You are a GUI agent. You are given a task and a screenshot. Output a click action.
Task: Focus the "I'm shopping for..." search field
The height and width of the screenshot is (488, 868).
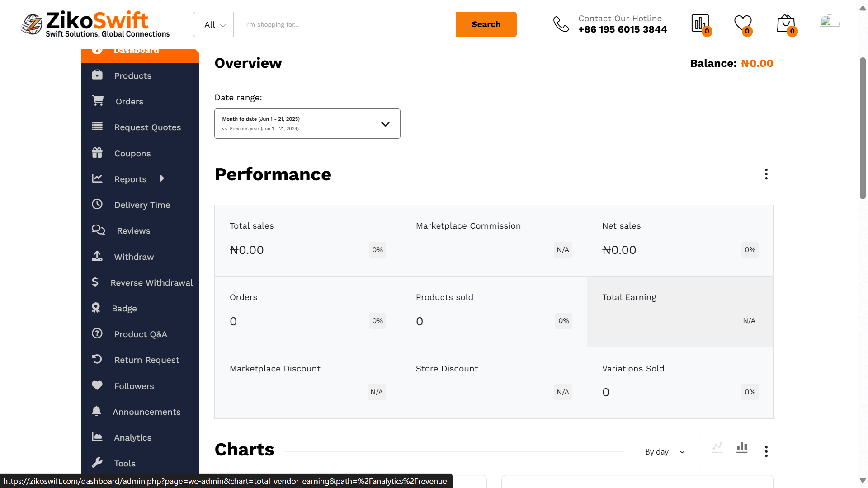point(344,24)
